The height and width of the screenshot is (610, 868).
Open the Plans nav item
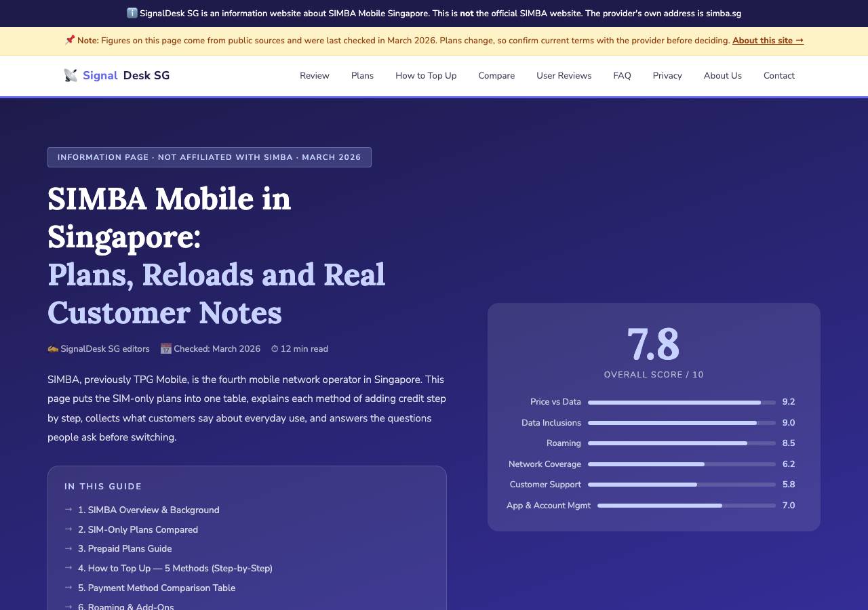pyautogui.click(x=362, y=75)
